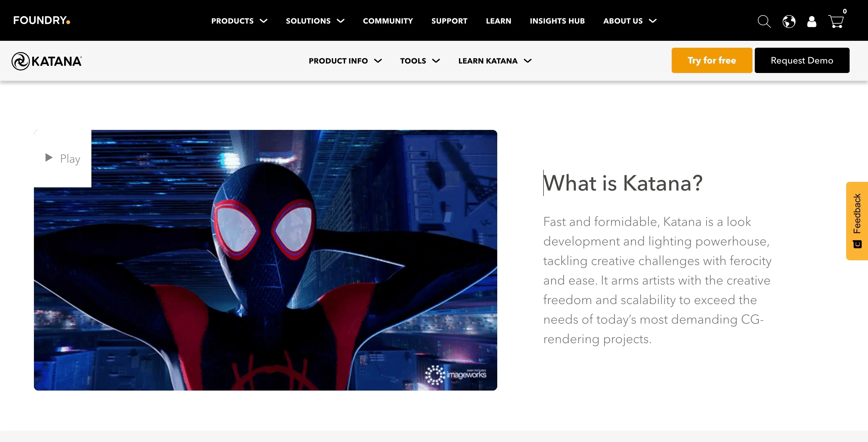Open the user account icon
868x442 pixels.
(x=812, y=21)
